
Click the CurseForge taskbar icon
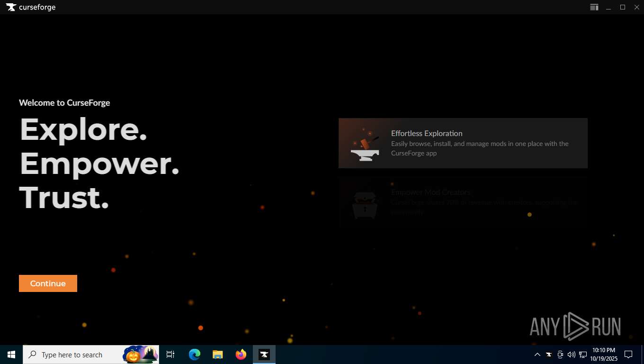(x=264, y=355)
